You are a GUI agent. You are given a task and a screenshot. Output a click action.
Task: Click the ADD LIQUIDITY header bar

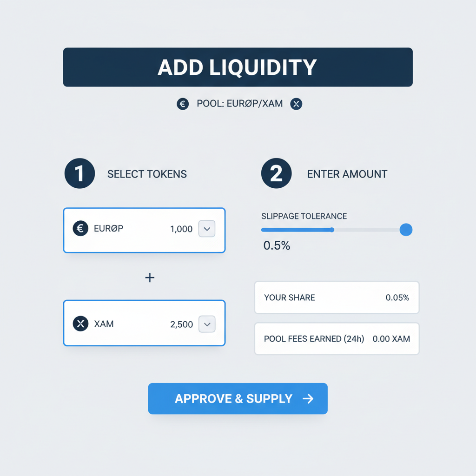click(238, 67)
